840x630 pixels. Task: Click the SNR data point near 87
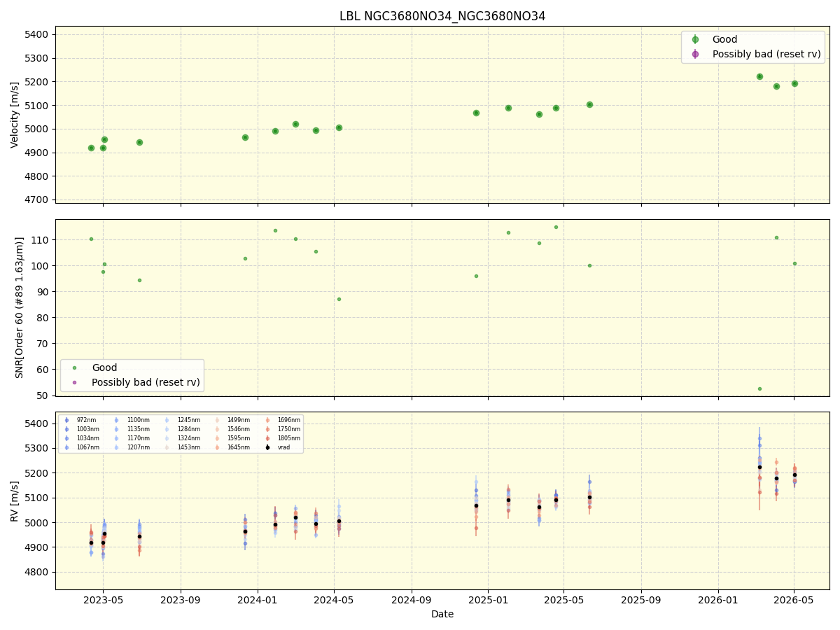point(339,299)
